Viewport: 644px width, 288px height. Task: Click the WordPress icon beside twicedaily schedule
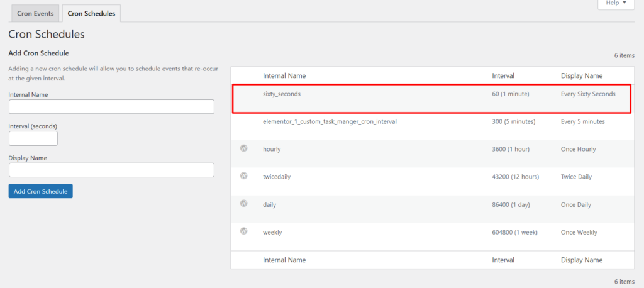click(x=243, y=176)
